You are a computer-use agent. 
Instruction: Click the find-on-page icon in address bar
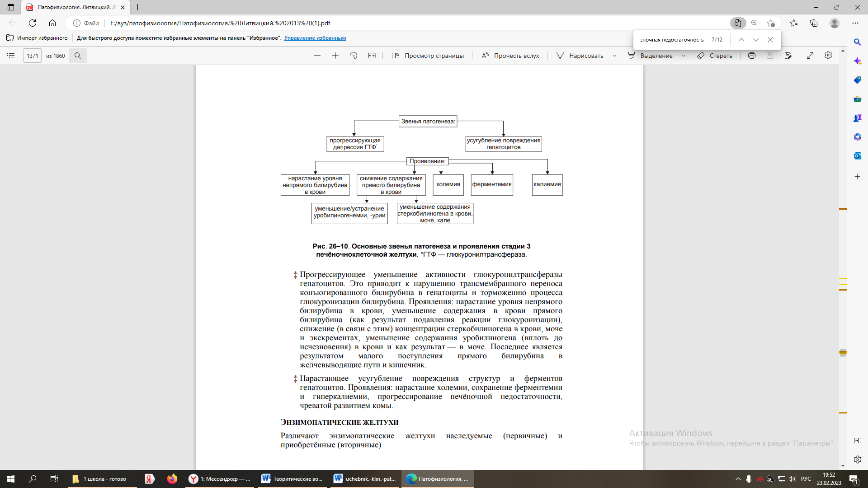[x=738, y=23]
